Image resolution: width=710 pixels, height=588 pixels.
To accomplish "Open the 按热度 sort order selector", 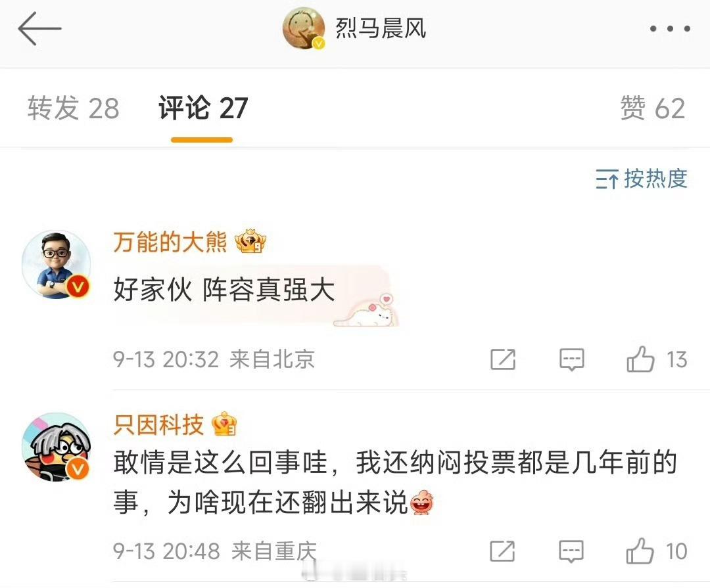I will [x=642, y=178].
